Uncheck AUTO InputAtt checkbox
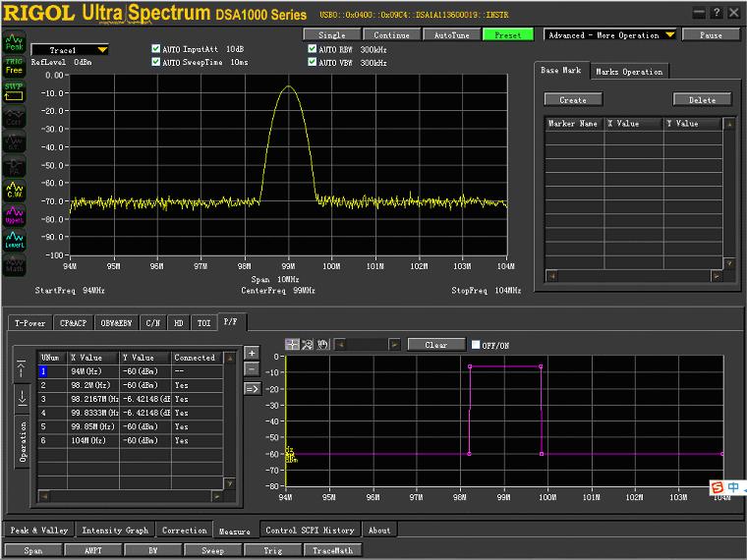 156,48
